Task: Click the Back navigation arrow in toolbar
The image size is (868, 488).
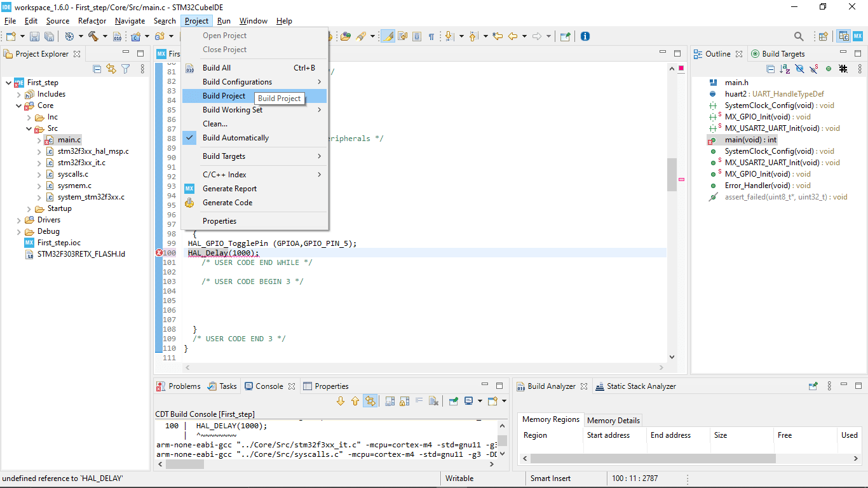Action: point(513,37)
